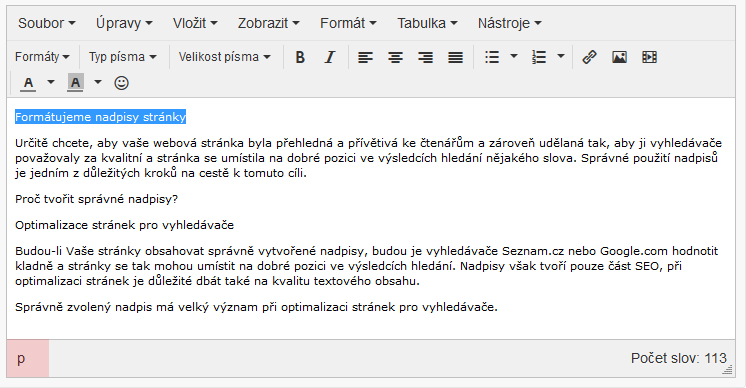
Task: Open the Formáty dropdown
Action: 42,57
